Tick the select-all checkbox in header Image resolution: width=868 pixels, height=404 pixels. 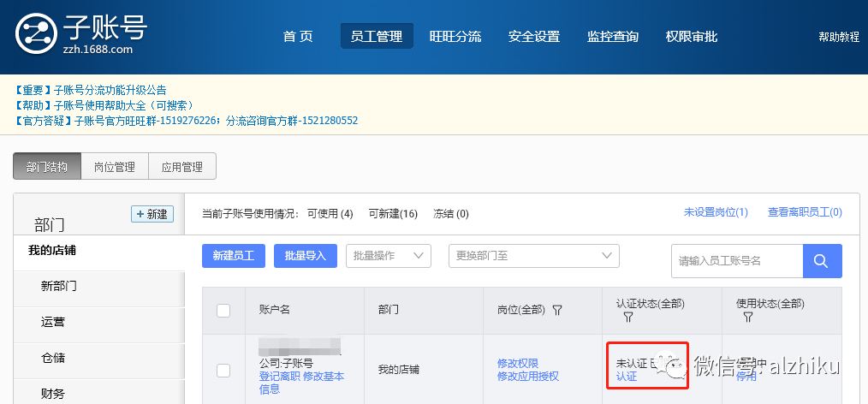click(x=223, y=311)
